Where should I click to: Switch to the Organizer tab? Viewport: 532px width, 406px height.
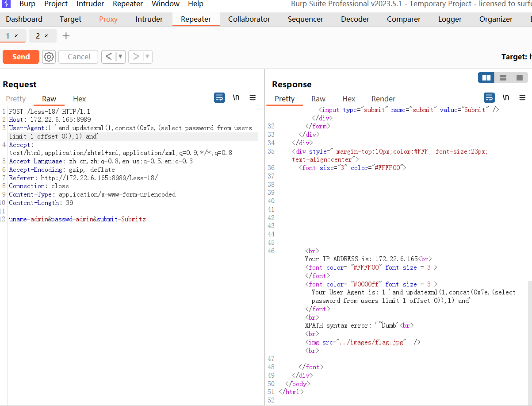click(496, 19)
